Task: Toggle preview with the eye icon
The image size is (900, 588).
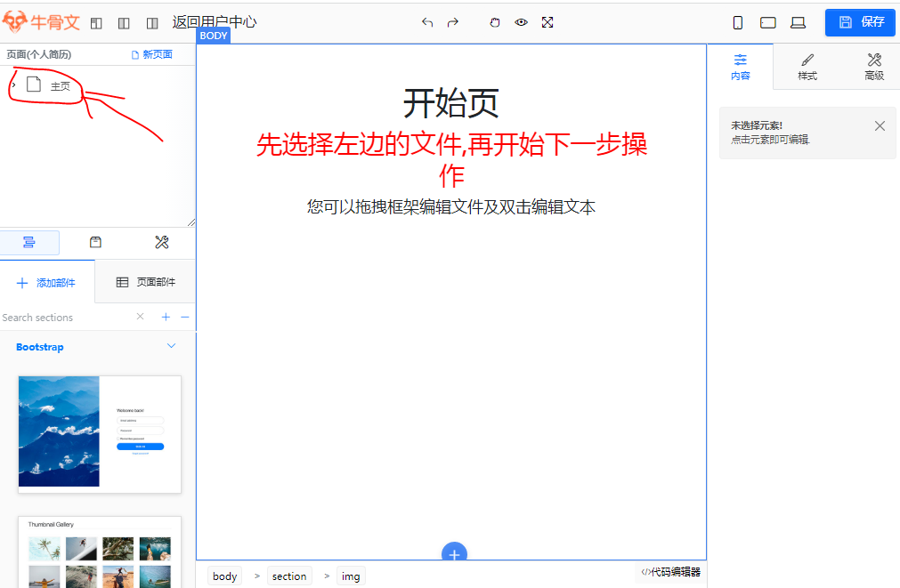Action: [522, 22]
